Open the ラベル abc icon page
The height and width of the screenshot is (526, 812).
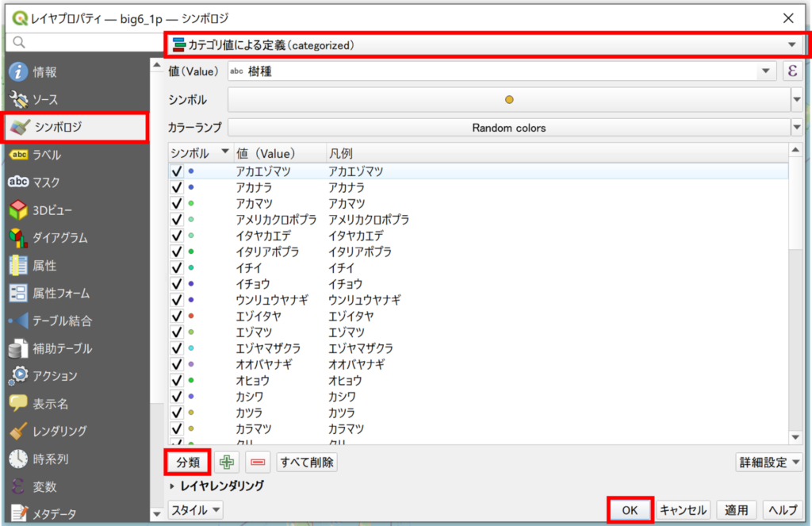click(x=18, y=155)
